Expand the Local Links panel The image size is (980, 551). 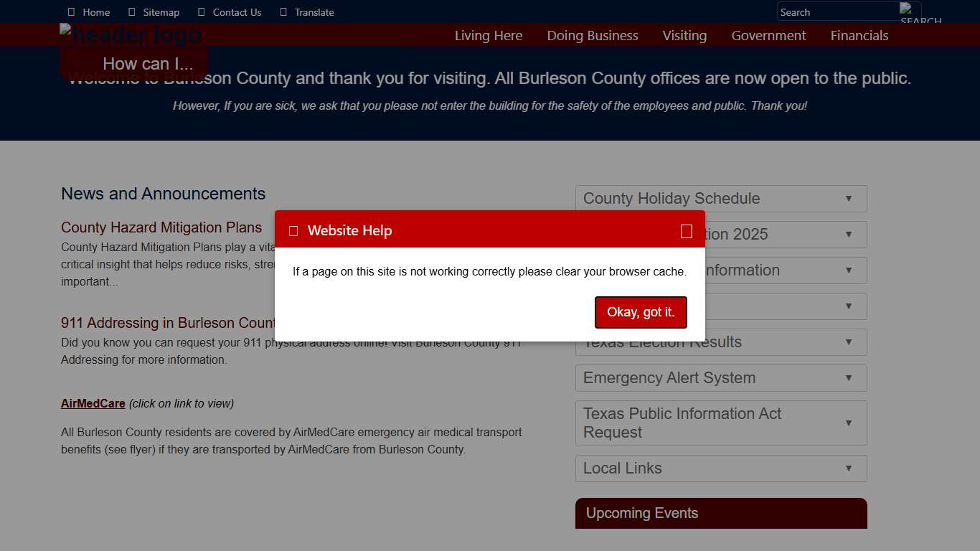720,468
